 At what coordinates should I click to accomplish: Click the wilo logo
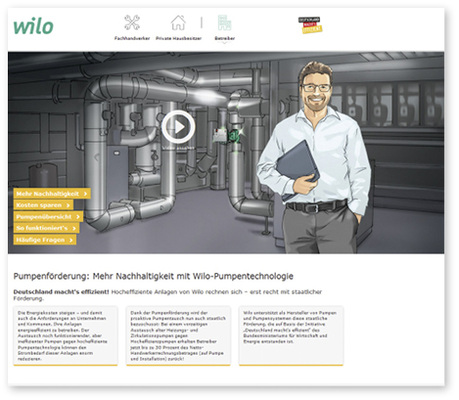click(x=33, y=27)
